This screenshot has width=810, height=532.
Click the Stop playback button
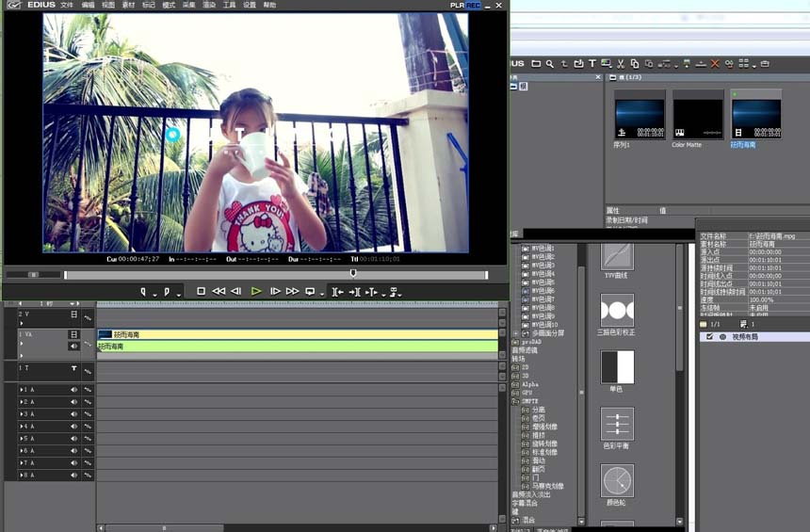point(201,292)
